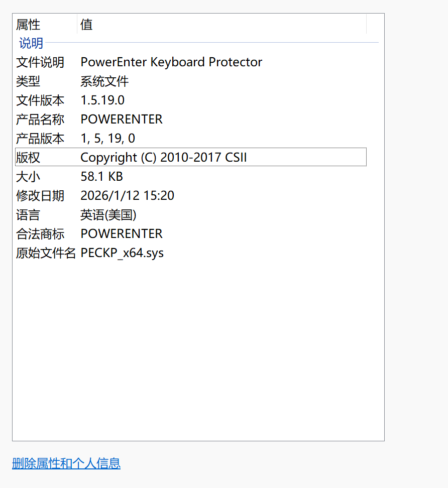
Task: Open 删除属性和个人信息 link
Action: [66, 463]
